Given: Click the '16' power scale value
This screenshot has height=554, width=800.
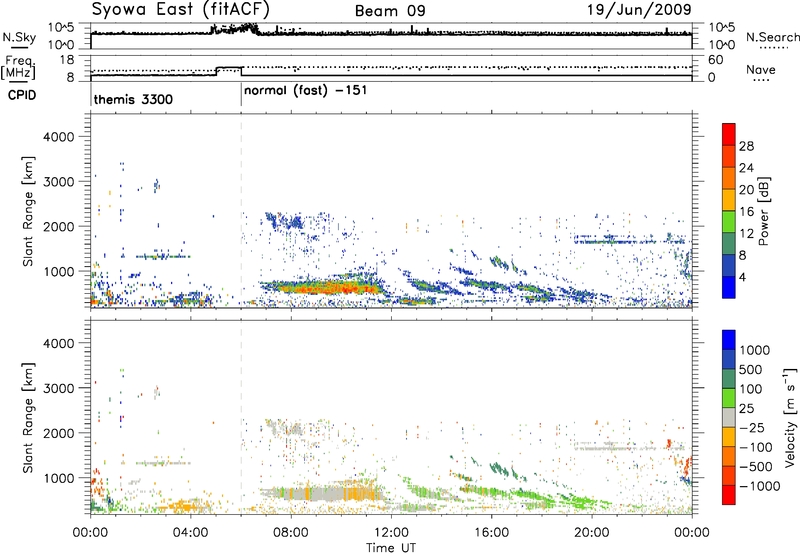Looking at the screenshot, I should 746,212.
